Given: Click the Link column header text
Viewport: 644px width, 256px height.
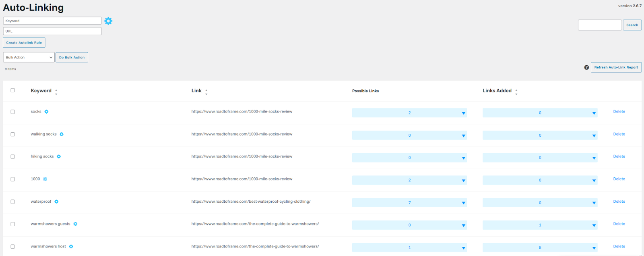Looking at the screenshot, I should coord(196,91).
